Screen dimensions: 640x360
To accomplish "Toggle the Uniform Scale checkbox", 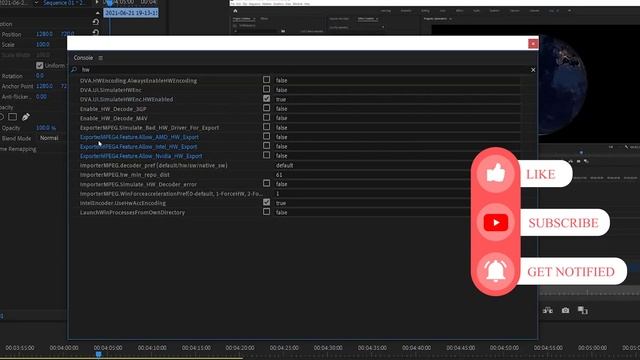I will click(x=40, y=65).
